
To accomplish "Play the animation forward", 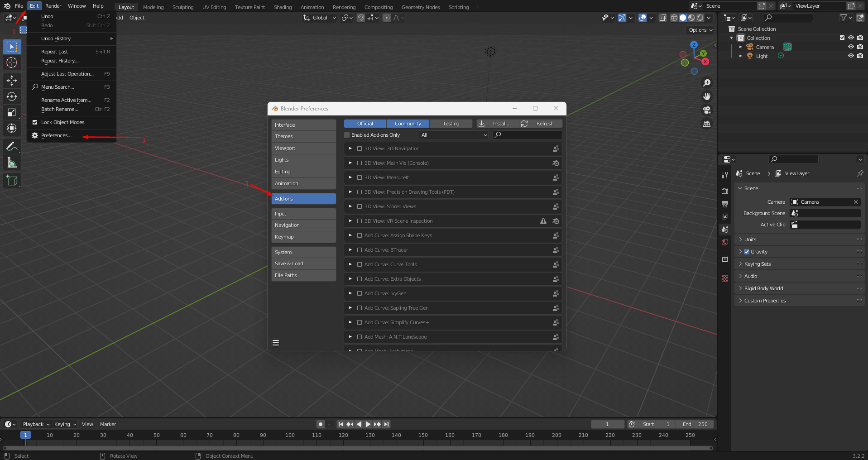I will coord(368,424).
